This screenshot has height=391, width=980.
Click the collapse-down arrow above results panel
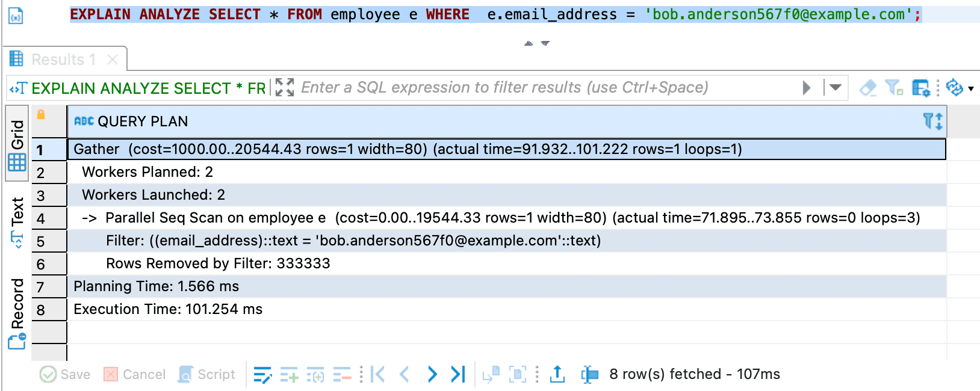545,43
